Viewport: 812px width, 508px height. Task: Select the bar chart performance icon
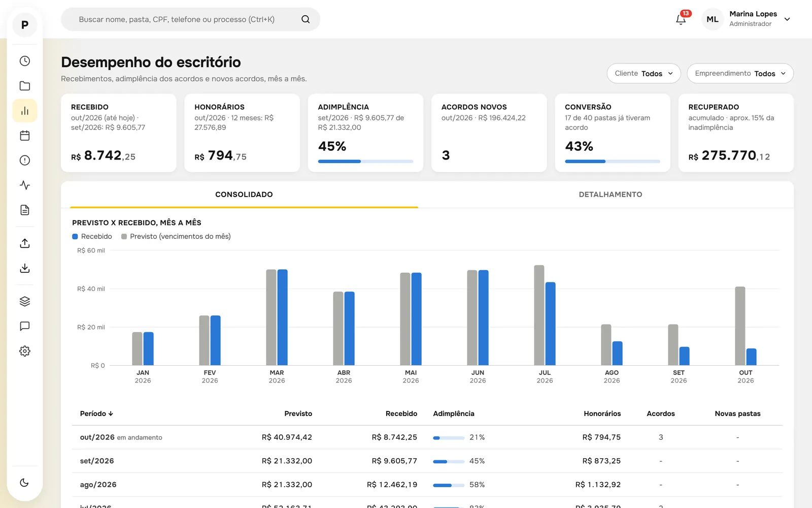tap(24, 111)
